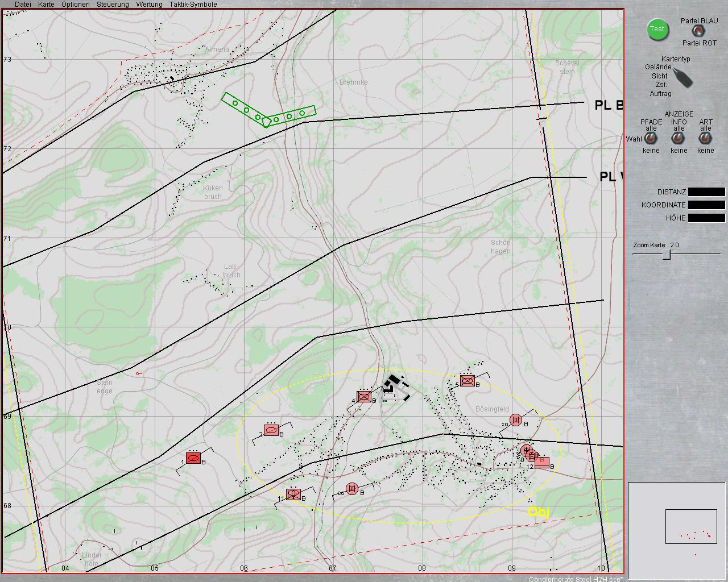Open the Datei menu
This screenshot has height=582, width=728.
[23, 5]
